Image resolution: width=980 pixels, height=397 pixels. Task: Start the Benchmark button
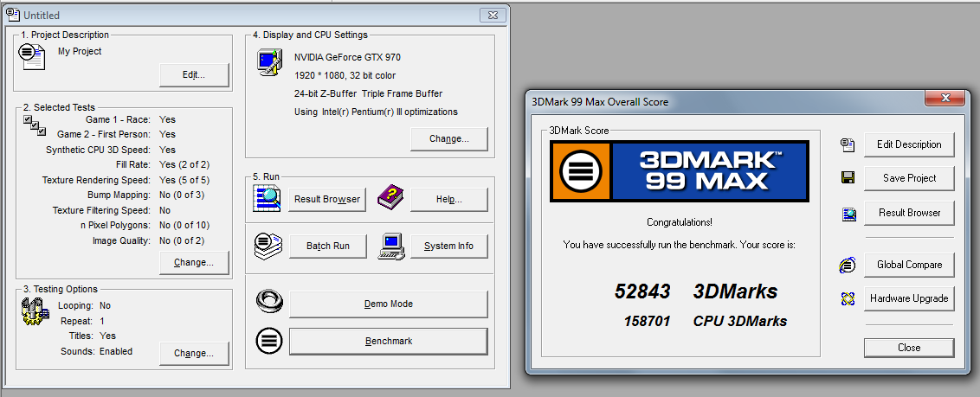pos(388,342)
